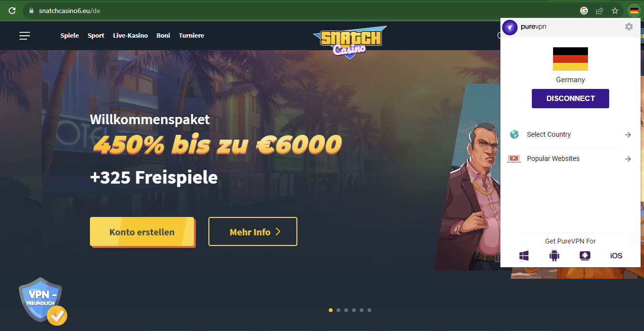The width and height of the screenshot is (644, 331).
Task: Open the Spiele menu item
Action: click(70, 35)
